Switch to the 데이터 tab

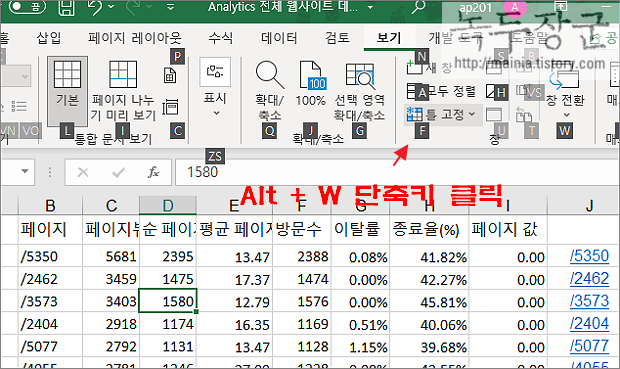279,38
